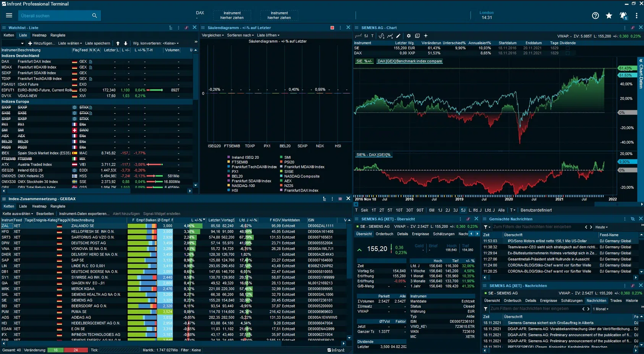
Task: Open Trades tab in SIEMENS Nachrichten panel
Action: [x=616, y=301]
